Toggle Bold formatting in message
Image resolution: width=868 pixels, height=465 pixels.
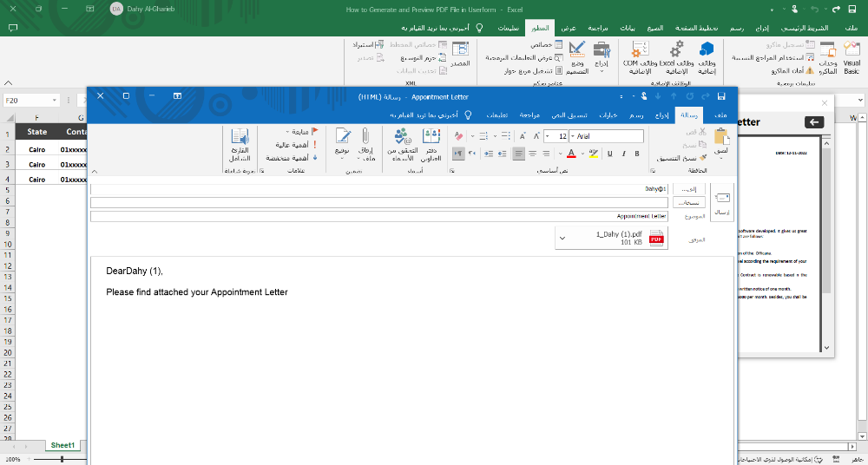coord(637,154)
